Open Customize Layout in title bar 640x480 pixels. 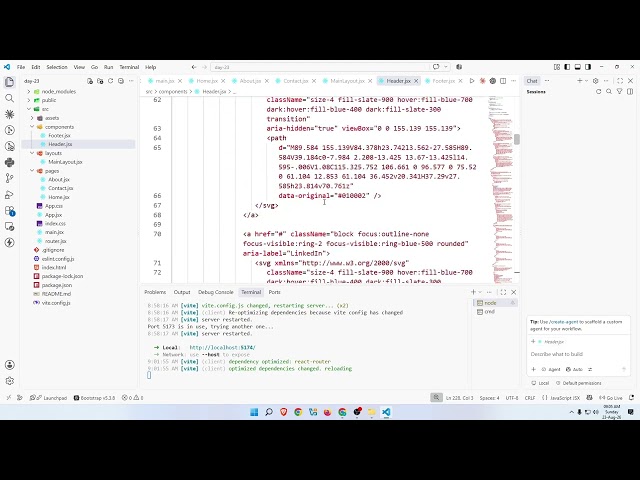pyautogui.click(x=557, y=67)
